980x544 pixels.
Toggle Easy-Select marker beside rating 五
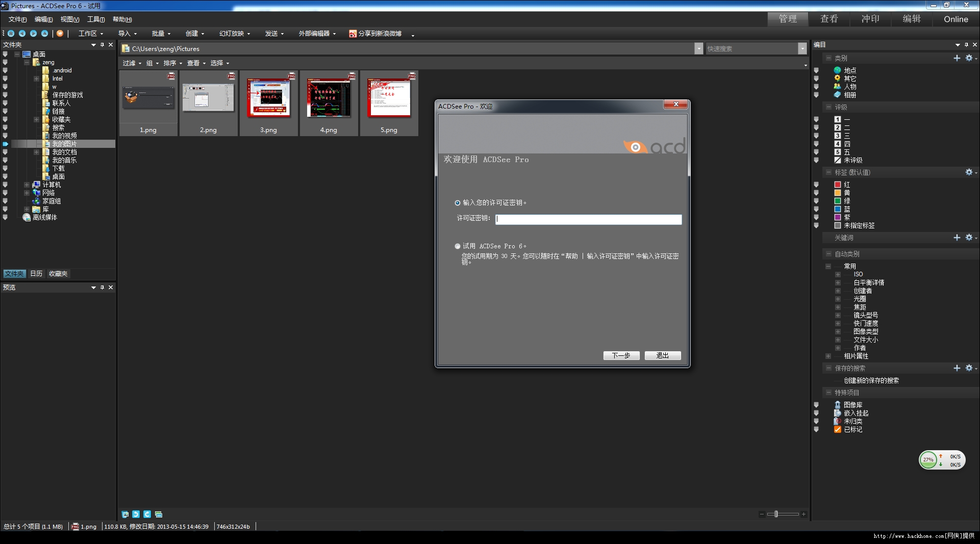(816, 152)
